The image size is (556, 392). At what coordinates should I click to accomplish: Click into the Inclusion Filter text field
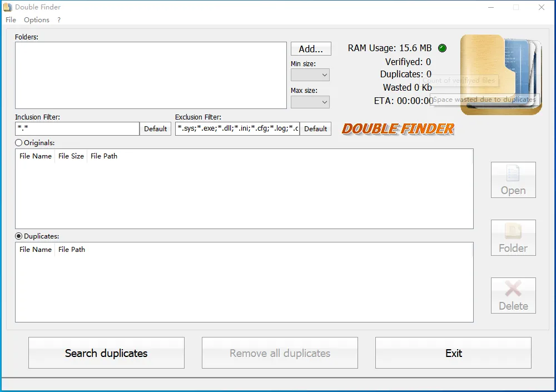click(77, 129)
